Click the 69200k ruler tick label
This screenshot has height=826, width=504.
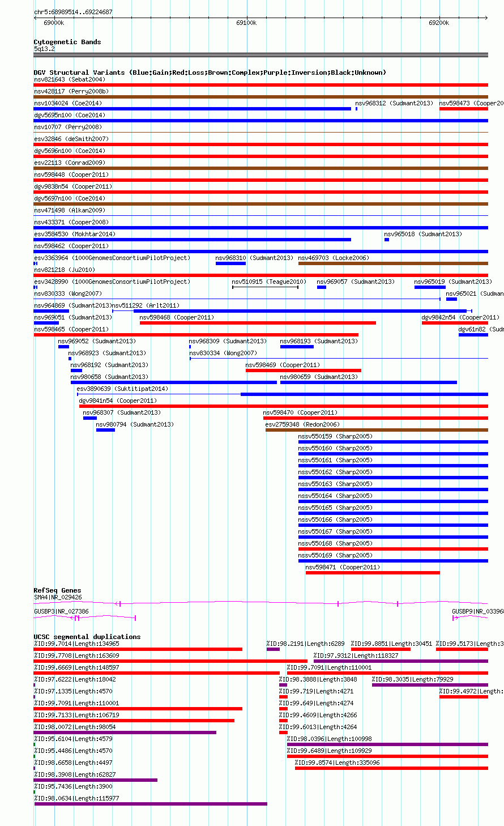coord(439,23)
